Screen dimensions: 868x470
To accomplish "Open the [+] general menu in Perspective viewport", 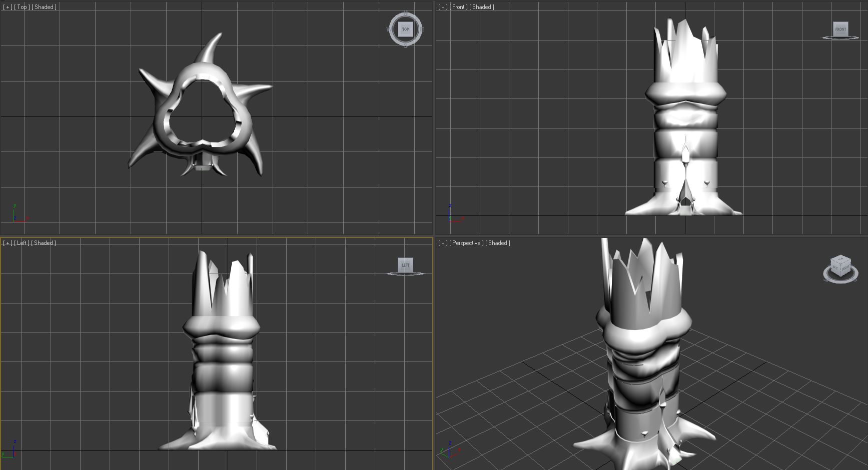I will pos(443,243).
